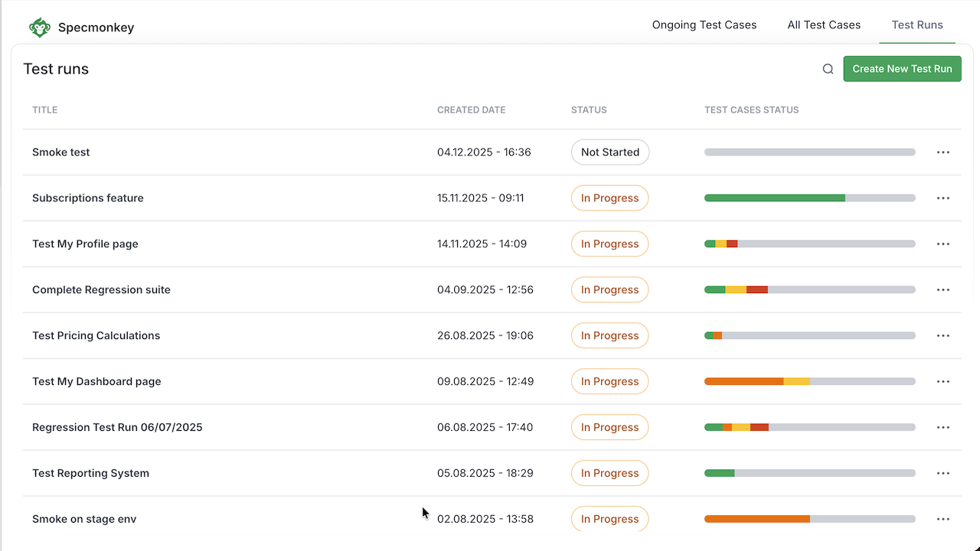Open the search magnifier icon
The height and width of the screenshot is (551, 980).
click(x=828, y=69)
